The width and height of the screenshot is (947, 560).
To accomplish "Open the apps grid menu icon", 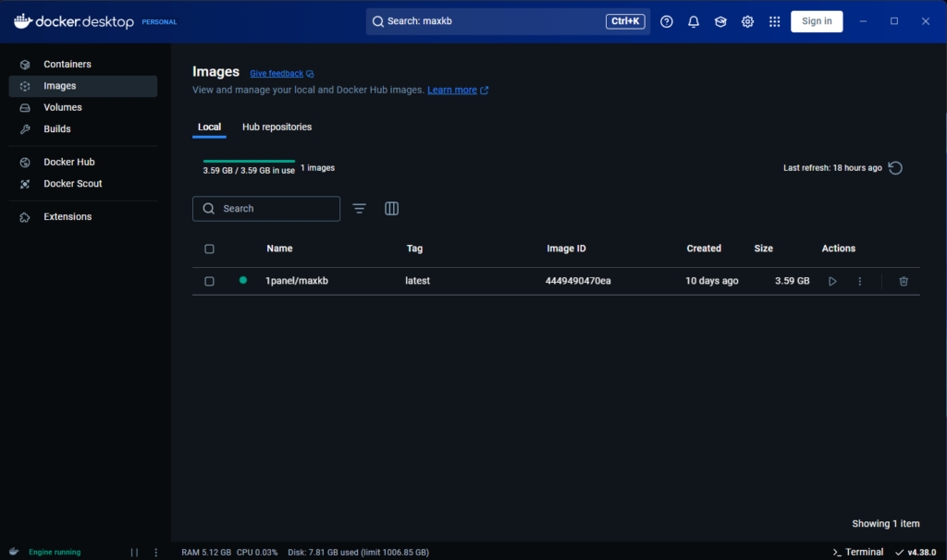I will (x=774, y=22).
